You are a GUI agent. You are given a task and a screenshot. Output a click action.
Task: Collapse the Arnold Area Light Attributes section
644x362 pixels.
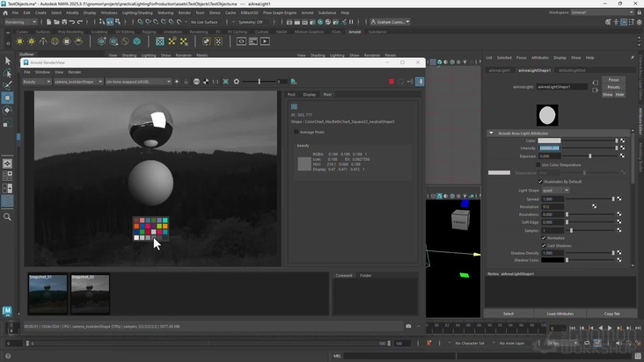pos(491,134)
